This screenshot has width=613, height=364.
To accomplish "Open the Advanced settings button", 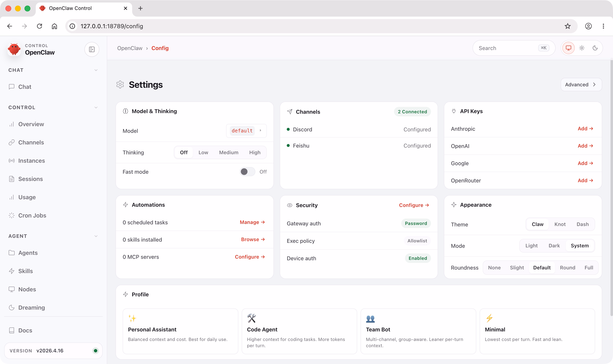I will [x=581, y=85].
